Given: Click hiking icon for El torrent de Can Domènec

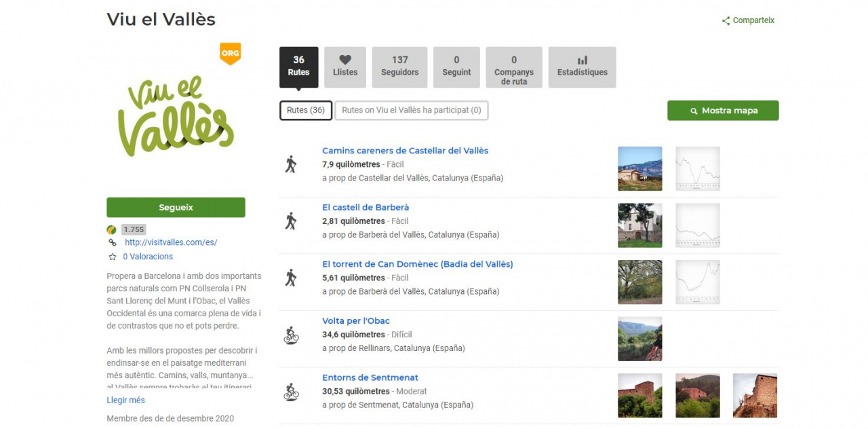Looking at the screenshot, I should (291, 278).
